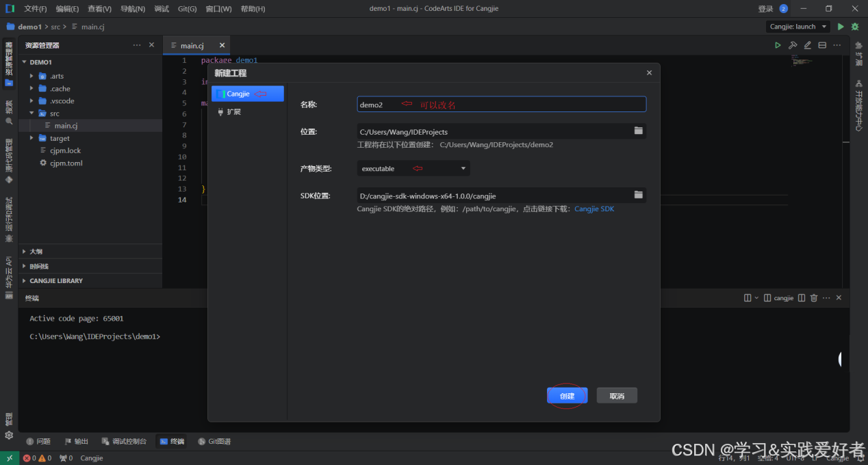Expand the 时间线 timeline section
Image resolution: width=868 pixels, height=465 pixels.
tap(90, 266)
